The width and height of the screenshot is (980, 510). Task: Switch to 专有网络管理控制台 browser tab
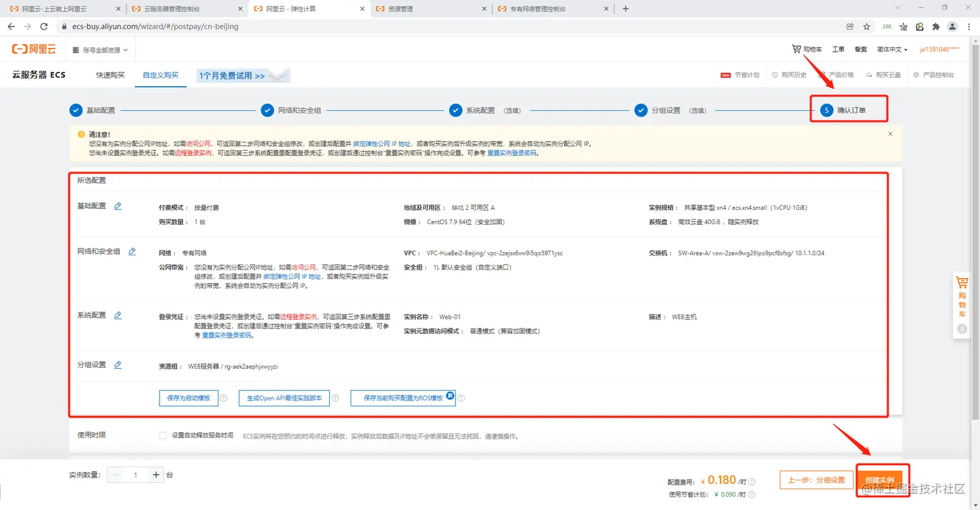pyautogui.click(x=553, y=9)
